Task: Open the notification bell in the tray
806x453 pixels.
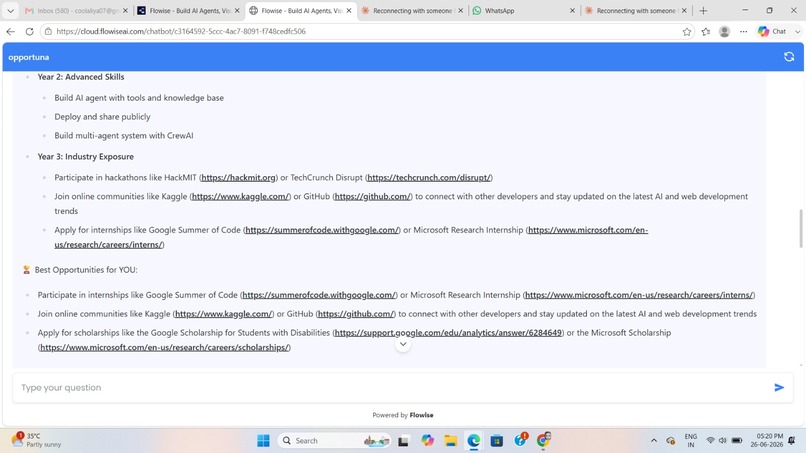Action: coord(792,441)
